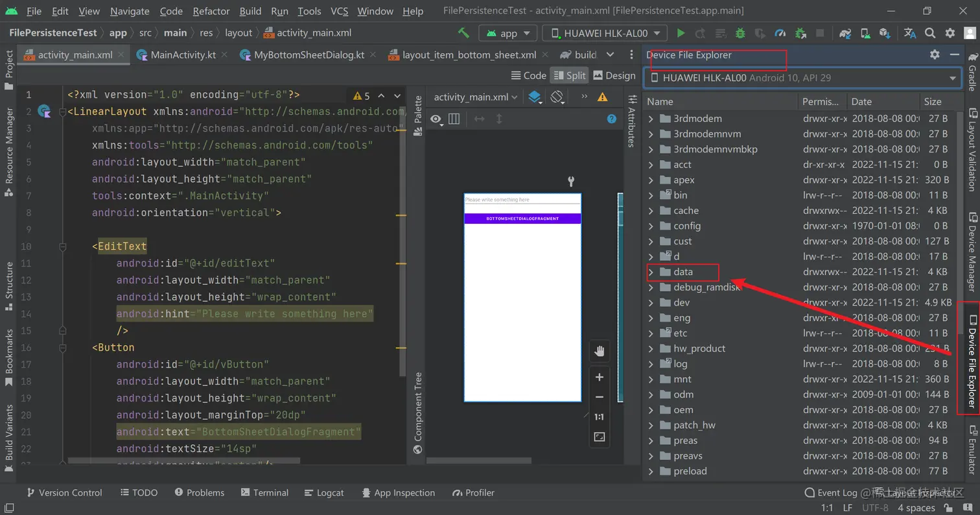Open the Profile app gauge icon
Viewport: 980px width, 515px height.
pyautogui.click(x=780, y=33)
